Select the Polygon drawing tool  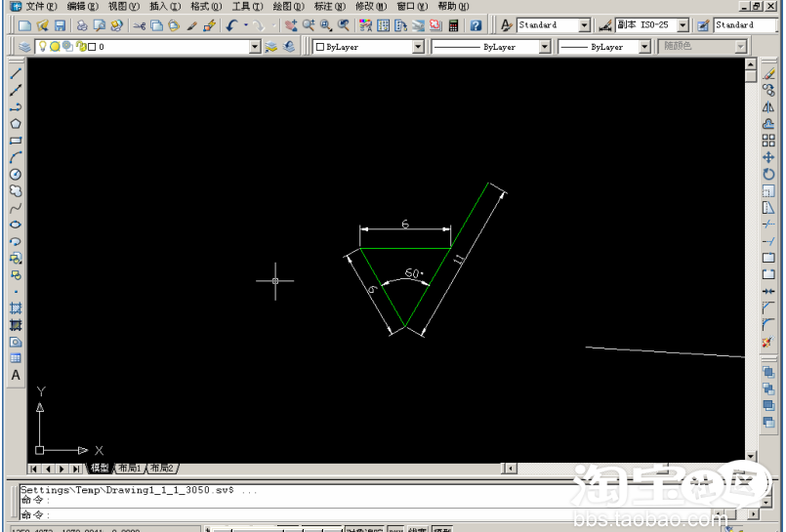tap(16, 123)
